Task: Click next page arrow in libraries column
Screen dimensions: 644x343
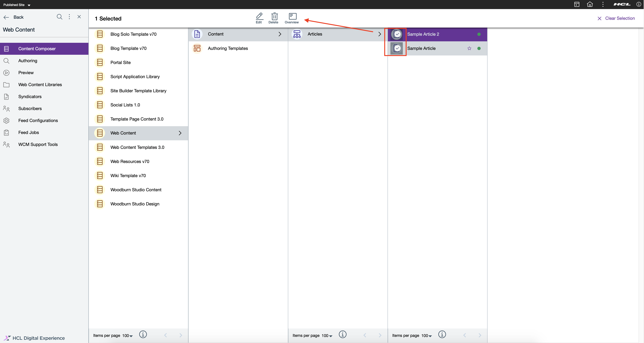Action: click(x=180, y=335)
